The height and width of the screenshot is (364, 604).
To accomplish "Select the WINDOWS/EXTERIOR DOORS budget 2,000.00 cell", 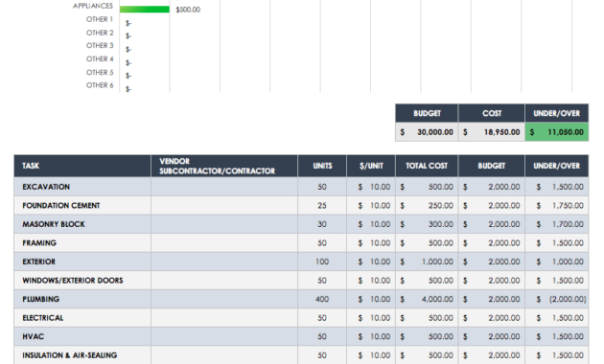I will pos(492,280).
